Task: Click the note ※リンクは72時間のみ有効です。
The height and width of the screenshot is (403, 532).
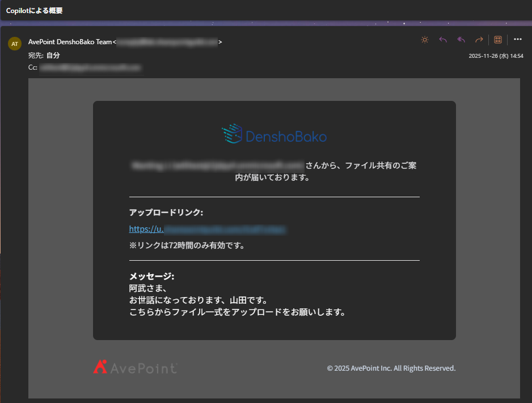Action: point(187,245)
